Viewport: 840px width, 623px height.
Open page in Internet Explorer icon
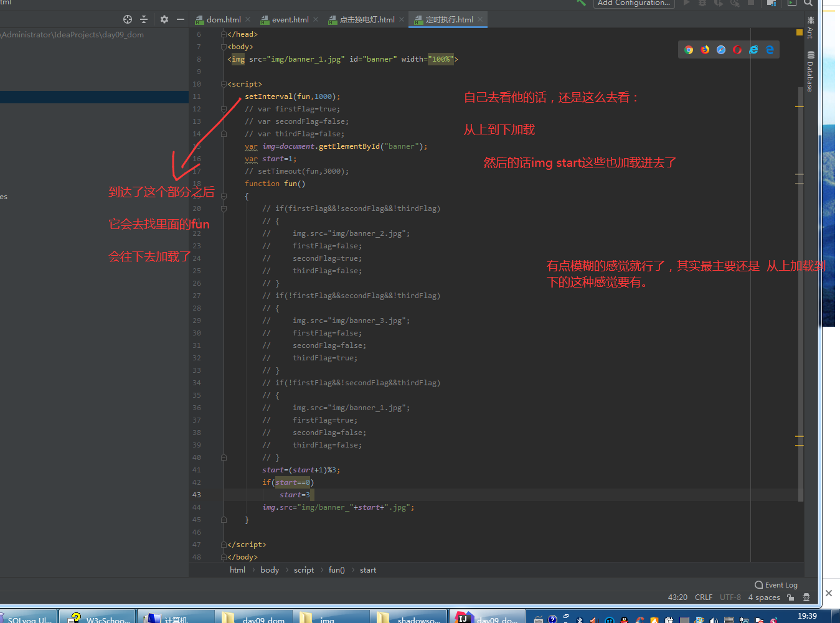(x=753, y=50)
